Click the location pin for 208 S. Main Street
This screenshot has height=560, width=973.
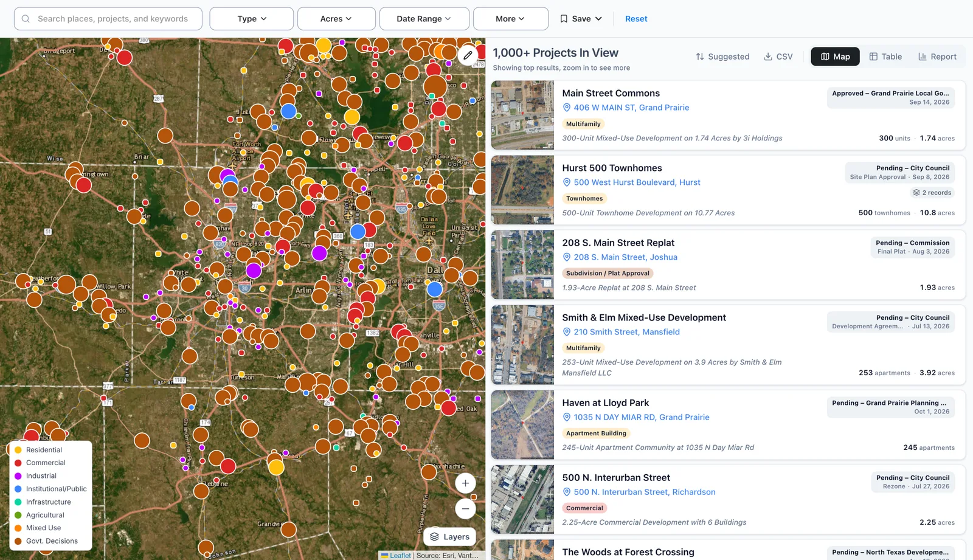(x=566, y=257)
